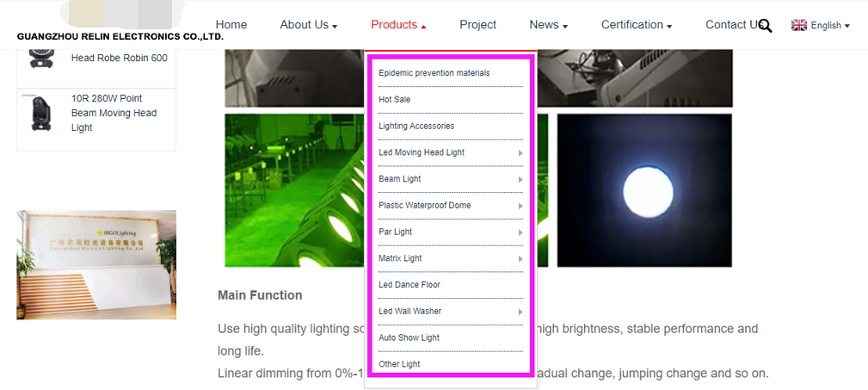
Task: Expand the Beam Light submenu arrow
Action: click(520, 180)
